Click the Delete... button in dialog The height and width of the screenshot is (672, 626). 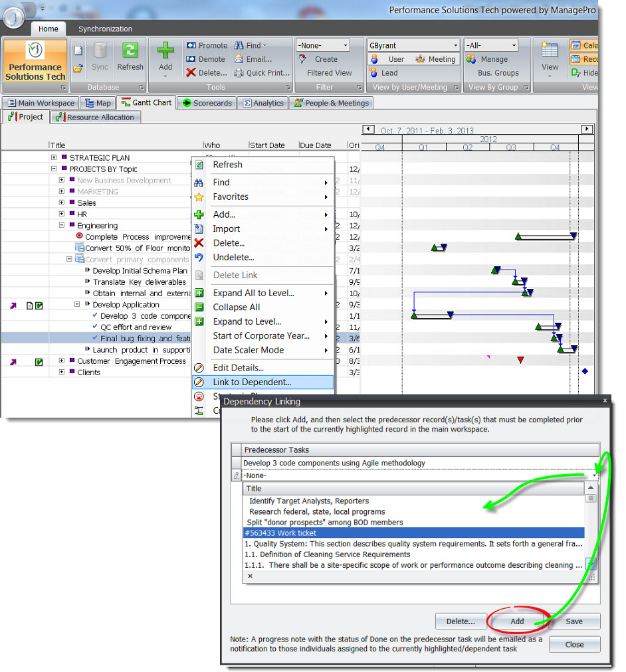pos(461,621)
